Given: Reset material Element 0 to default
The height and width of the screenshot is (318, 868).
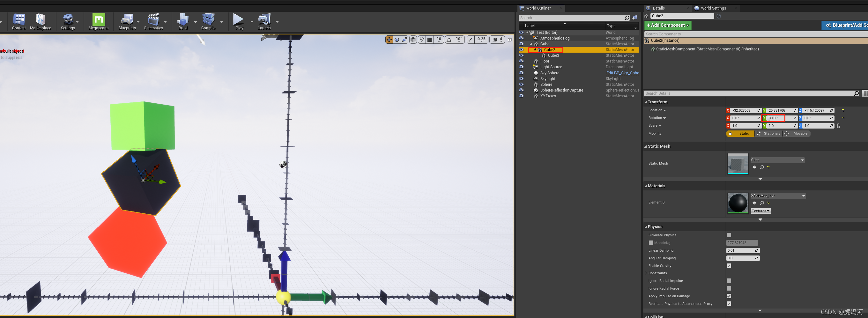Looking at the screenshot, I should click(x=768, y=203).
